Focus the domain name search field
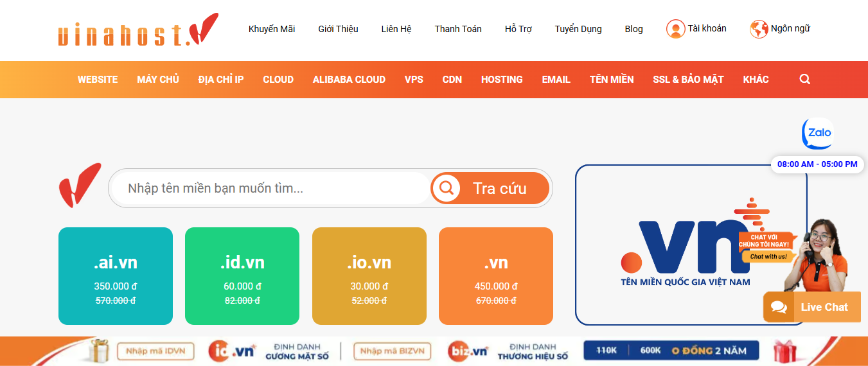Screen dimensions: 868x366 (271, 188)
